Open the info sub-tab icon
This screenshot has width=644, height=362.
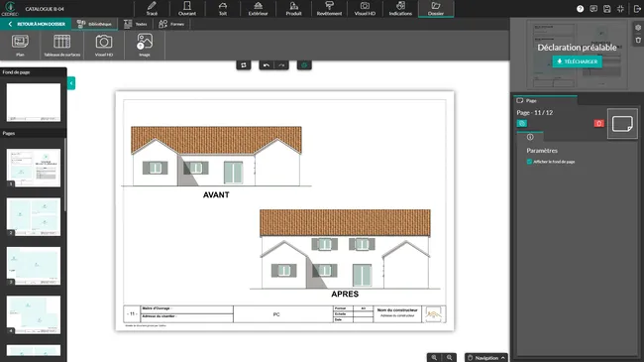coord(530,137)
